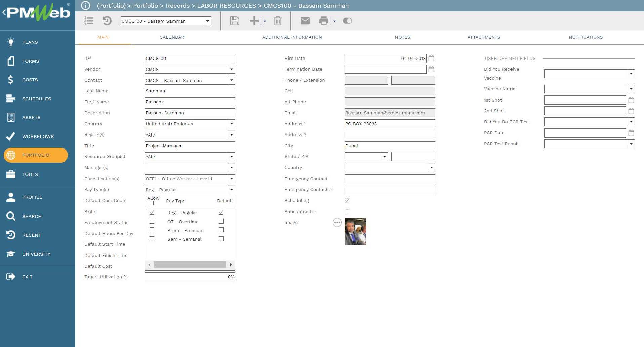The height and width of the screenshot is (347, 644).
Task: Open 1st Shot calendar picker
Action: point(631,100)
